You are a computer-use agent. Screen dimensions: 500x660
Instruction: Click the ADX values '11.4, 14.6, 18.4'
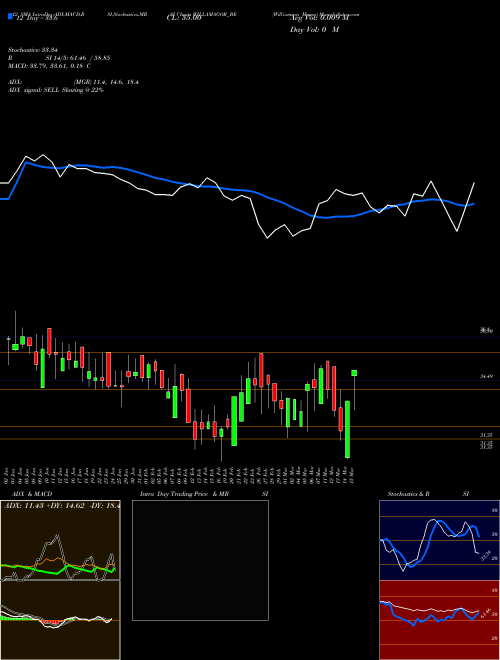coord(116,82)
